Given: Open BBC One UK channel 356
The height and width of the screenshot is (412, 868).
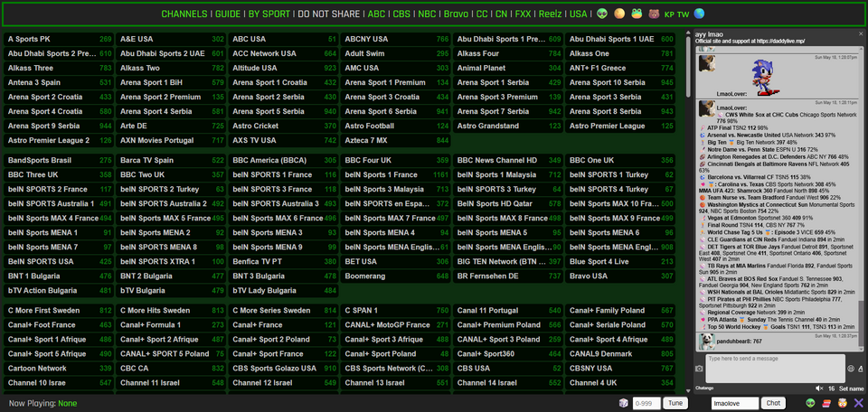Looking at the screenshot, I should 621,161.
